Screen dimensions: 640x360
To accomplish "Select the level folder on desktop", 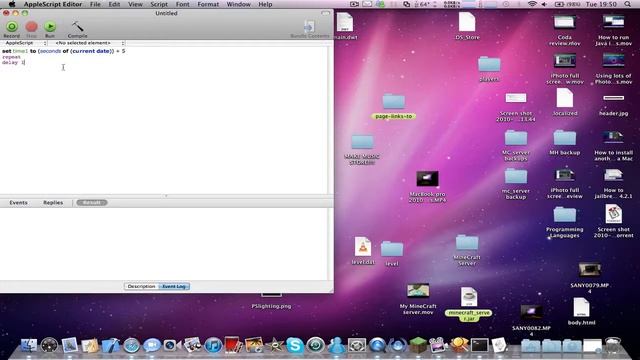I will [392, 253].
